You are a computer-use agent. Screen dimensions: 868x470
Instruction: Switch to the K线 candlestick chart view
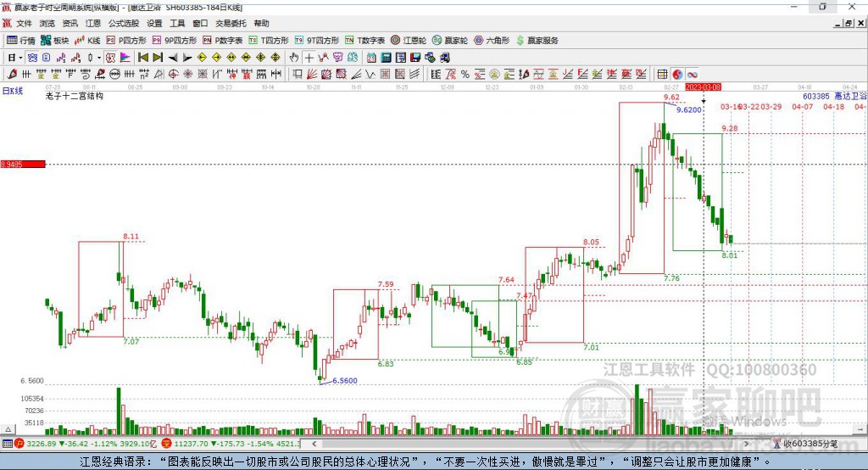(x=87, y=41)
